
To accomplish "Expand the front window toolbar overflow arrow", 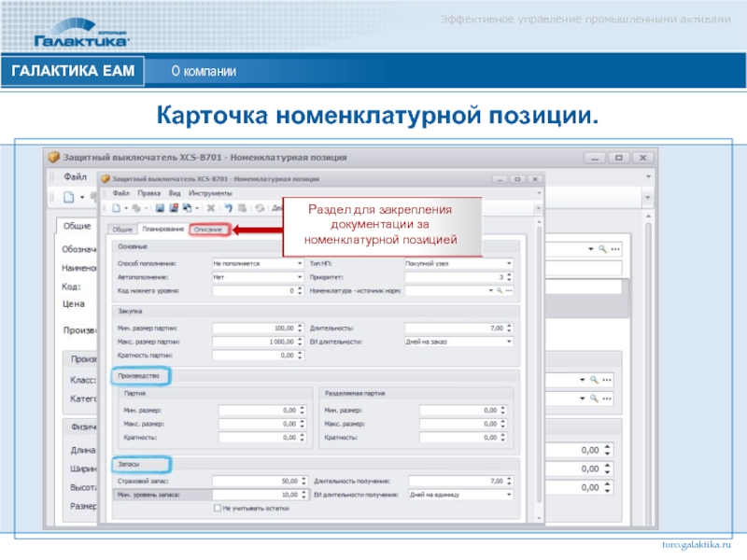I will [x=539, y=208].
